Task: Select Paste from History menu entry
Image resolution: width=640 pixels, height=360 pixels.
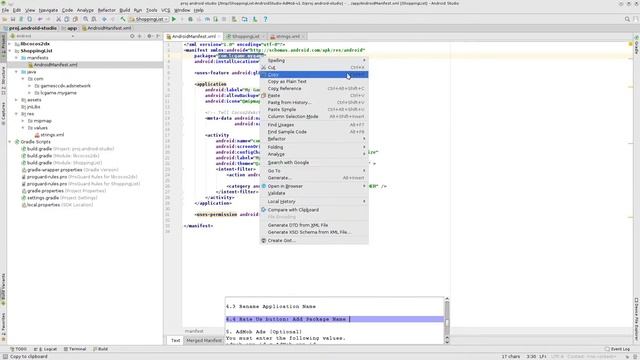Action: pos(314,102)
